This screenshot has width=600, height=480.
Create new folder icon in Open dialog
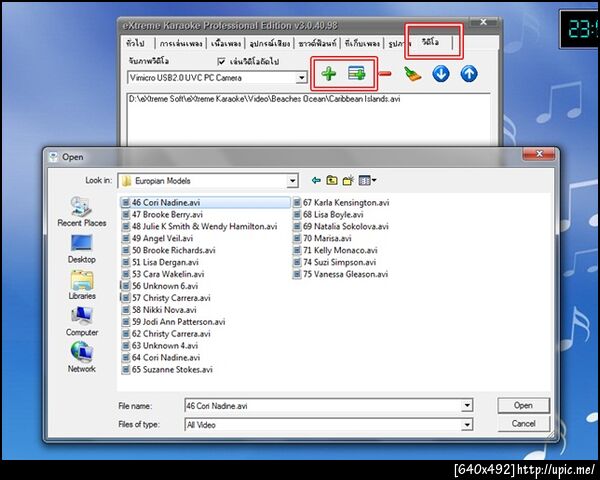[x=348, y=180]
